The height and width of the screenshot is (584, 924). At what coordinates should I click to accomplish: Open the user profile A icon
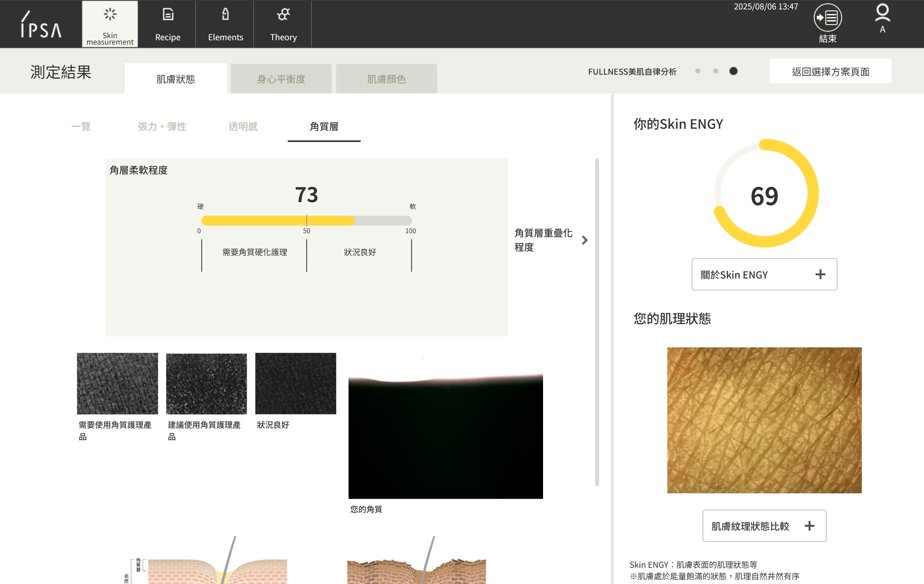(x=882, y=15)
